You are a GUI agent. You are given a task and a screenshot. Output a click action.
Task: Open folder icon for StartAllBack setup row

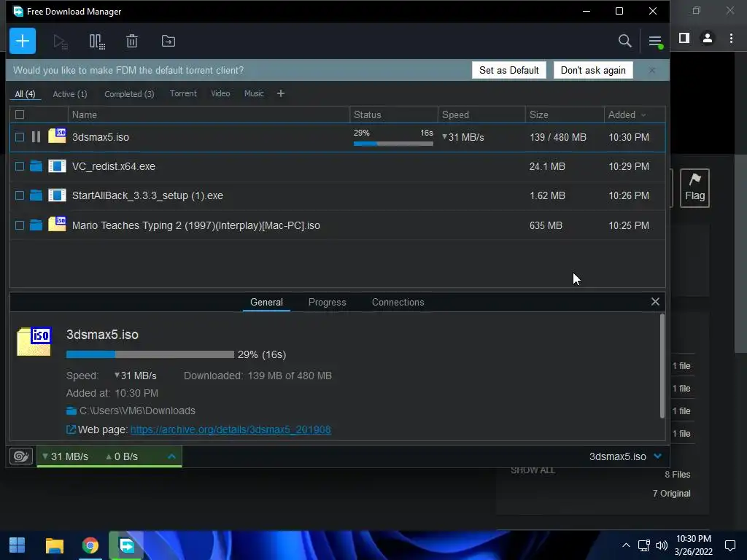pyautogui.click(x=36, y=195)
